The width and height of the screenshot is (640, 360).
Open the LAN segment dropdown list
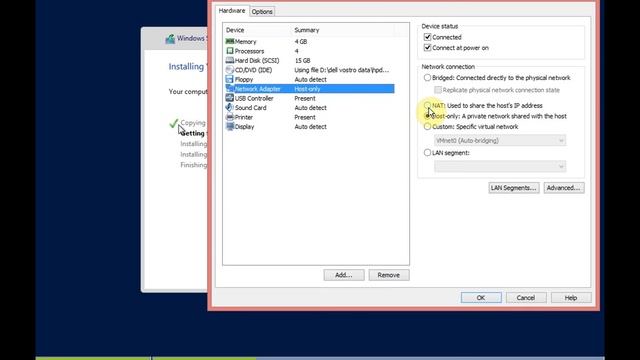pos(500,166)
